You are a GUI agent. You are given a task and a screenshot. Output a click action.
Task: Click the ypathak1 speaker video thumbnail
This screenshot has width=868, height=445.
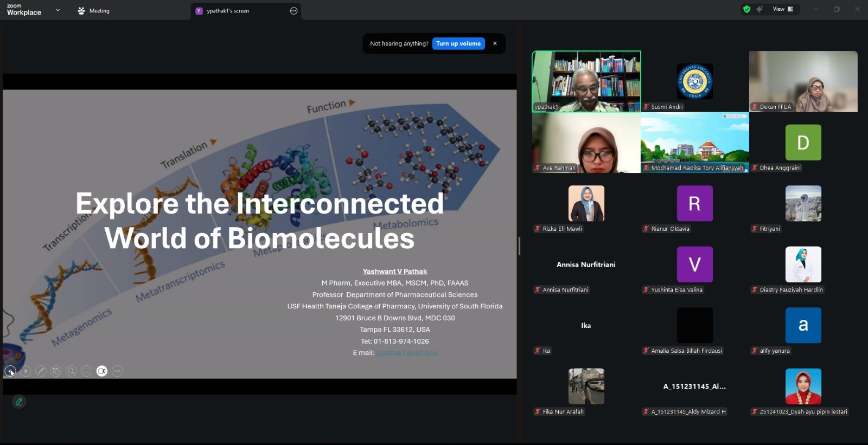point(586,81)
